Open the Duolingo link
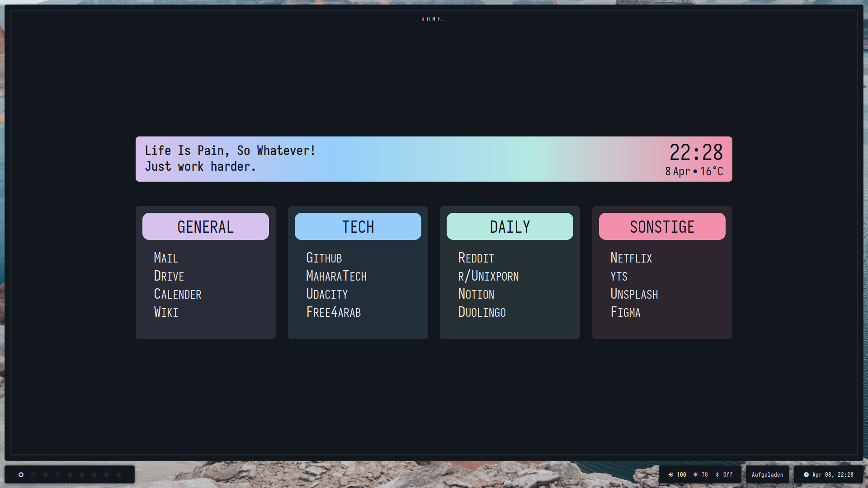This screenshot has width=868, height=488. [482, 312]
